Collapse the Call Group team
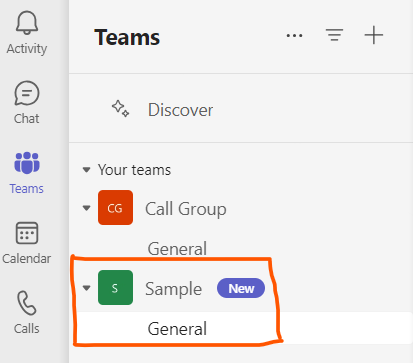This screenshot has width=413, height=363. [x=86, y=208]
